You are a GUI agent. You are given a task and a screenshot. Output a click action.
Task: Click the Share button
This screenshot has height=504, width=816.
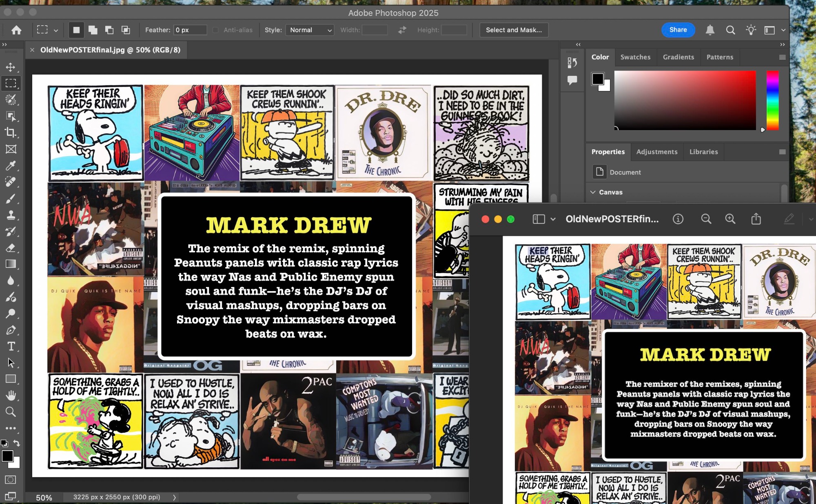click(x=678, y=30)
